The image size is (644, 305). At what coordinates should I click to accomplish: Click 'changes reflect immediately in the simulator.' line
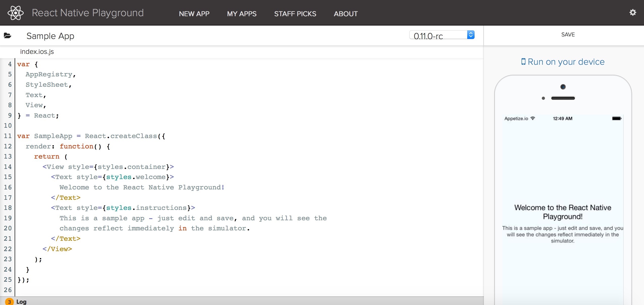155,228
